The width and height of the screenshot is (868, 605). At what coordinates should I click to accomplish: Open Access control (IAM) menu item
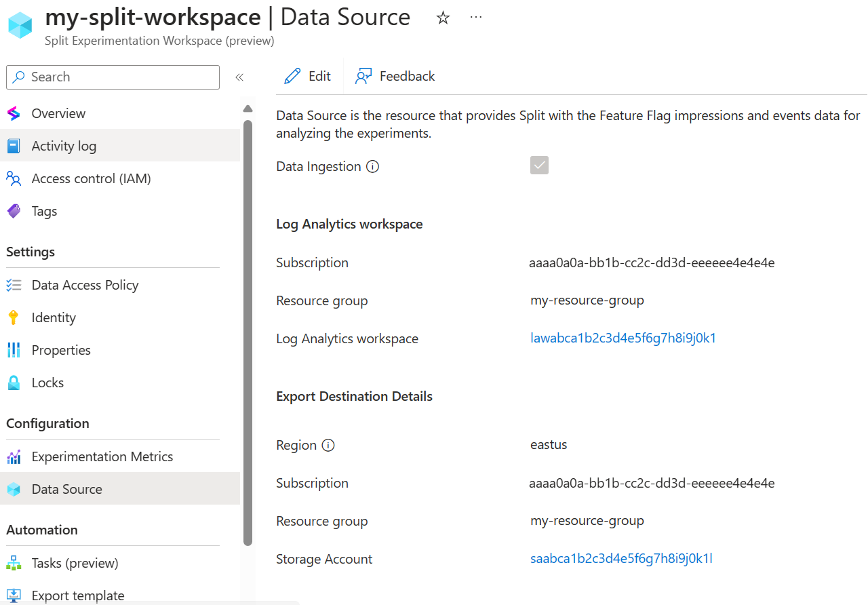click(x=120, y=178)
